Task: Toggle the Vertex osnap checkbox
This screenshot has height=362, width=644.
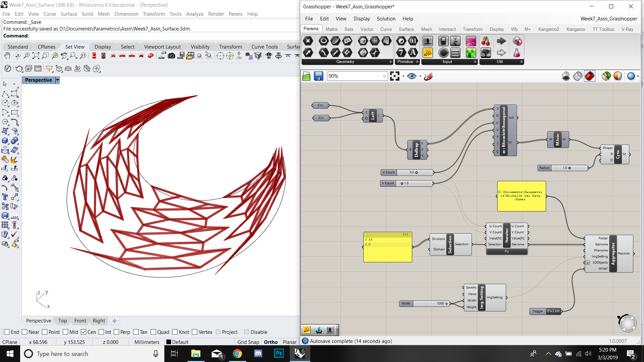Action: pos(195,332)
